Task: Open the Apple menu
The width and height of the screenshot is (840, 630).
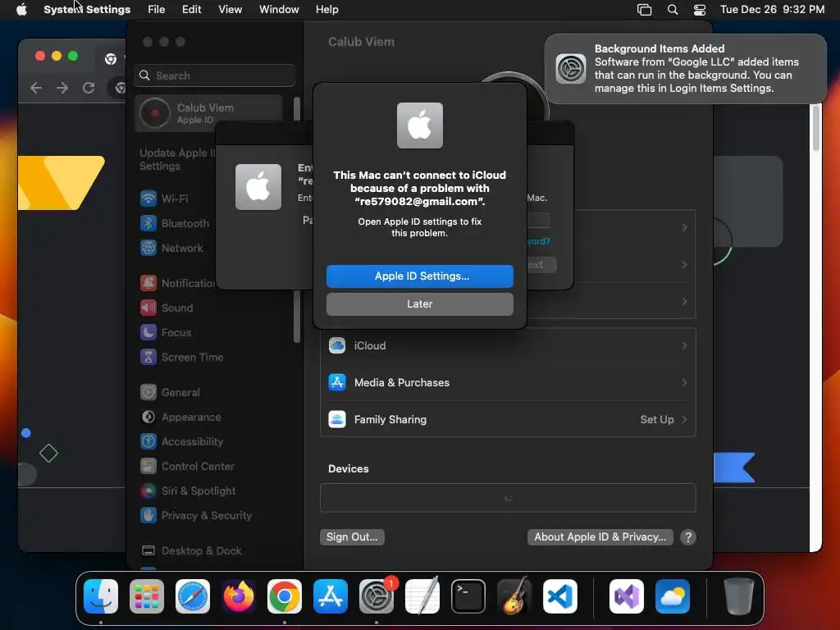Action: coord(21,10)
